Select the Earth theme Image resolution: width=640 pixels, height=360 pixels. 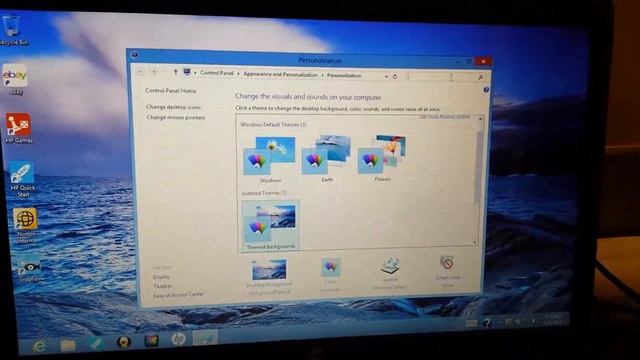pyautogui.click(x=326, y=158)
